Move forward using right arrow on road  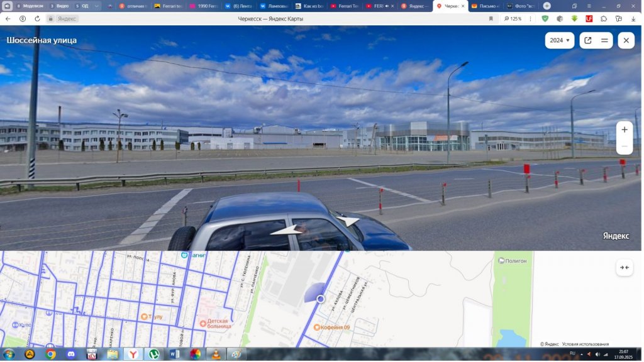pyautogui.click(x=348, y=221)
